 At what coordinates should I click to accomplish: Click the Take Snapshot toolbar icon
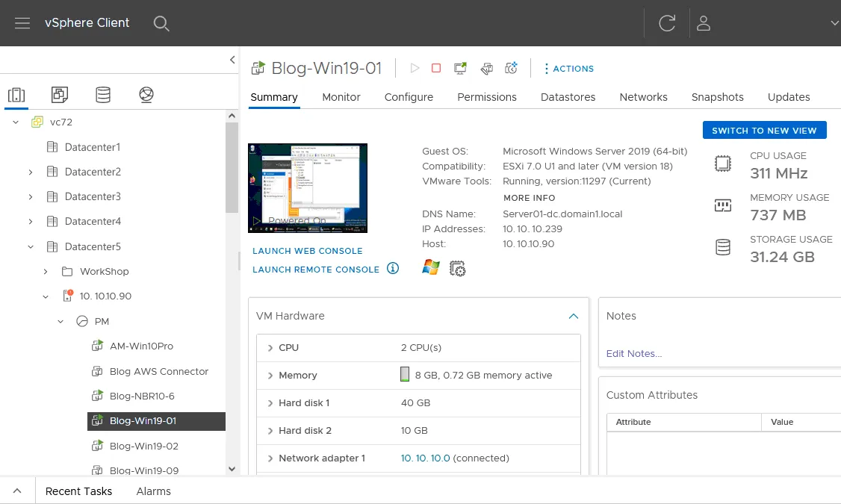(512, 68)
